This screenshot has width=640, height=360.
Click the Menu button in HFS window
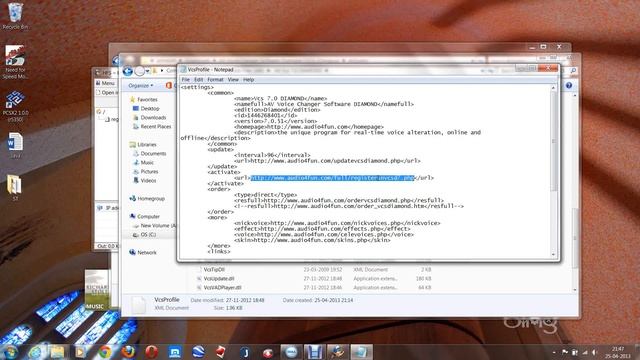coord(106,83)
